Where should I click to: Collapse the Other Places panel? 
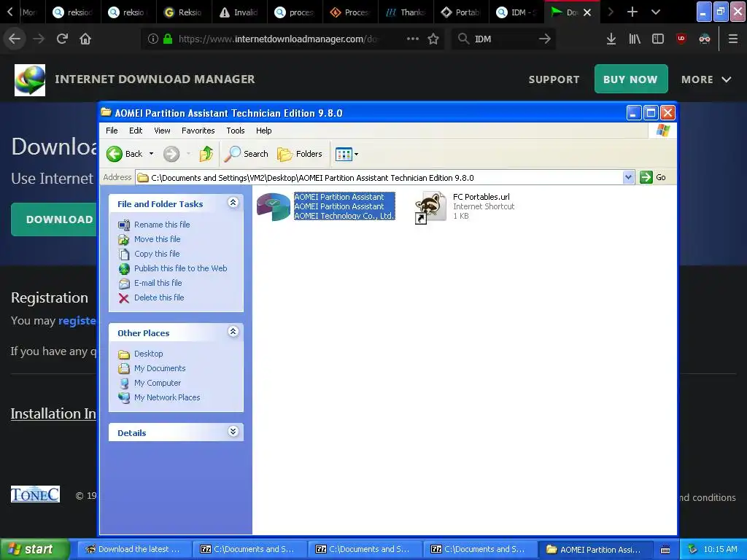coord(233,332)
